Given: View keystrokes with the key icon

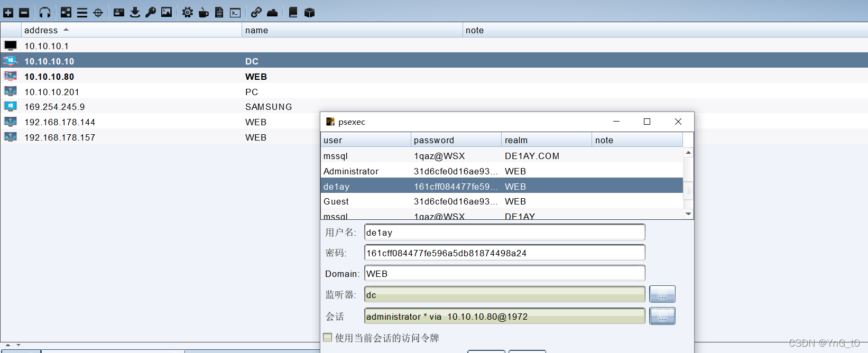Looking at the screenshot, I should (151, 12).
